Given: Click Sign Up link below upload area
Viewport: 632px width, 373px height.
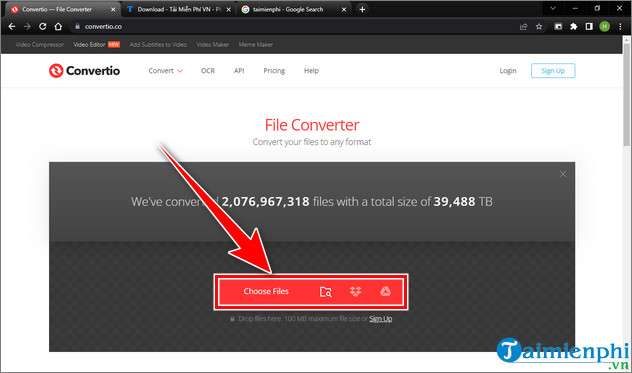Looking at the screenshot, I should [380, 319].
